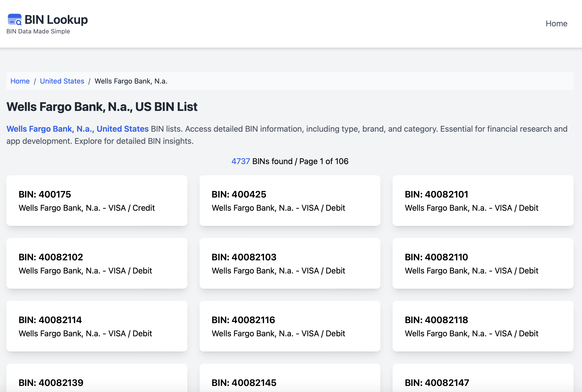Image resolution: width=582 pixels, height=392 pixels.
Task: Click the Wells Fargo Bank, N.a., US BIN List heading
Action: [x=102, y=107]
